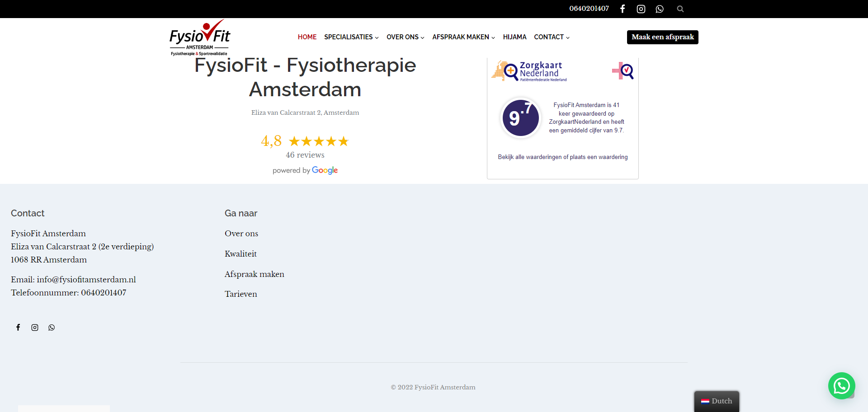
Task: Click Bekijk alle waarderingen link
Action: 563,157
